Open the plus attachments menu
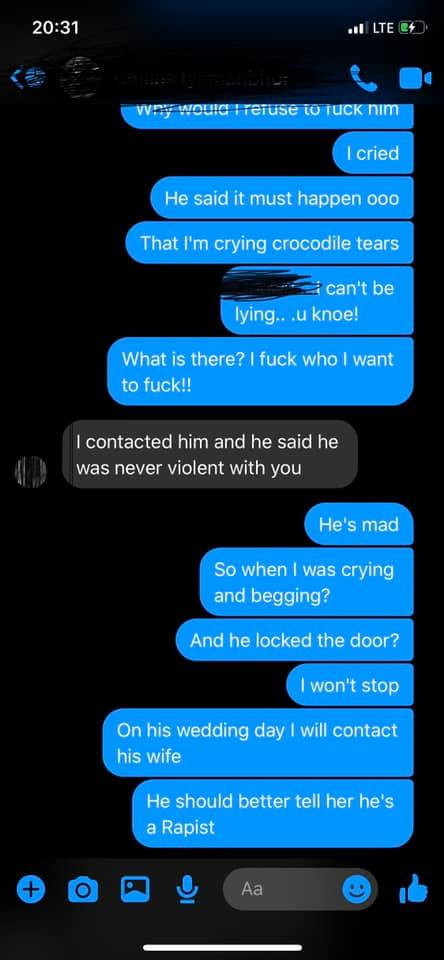 31,888
